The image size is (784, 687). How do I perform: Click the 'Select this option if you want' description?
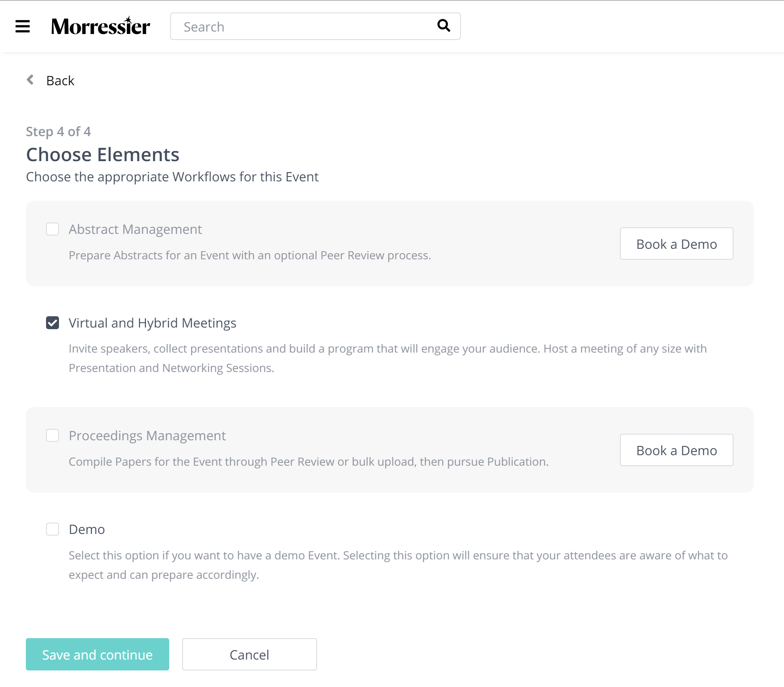[x=398, y=565]
